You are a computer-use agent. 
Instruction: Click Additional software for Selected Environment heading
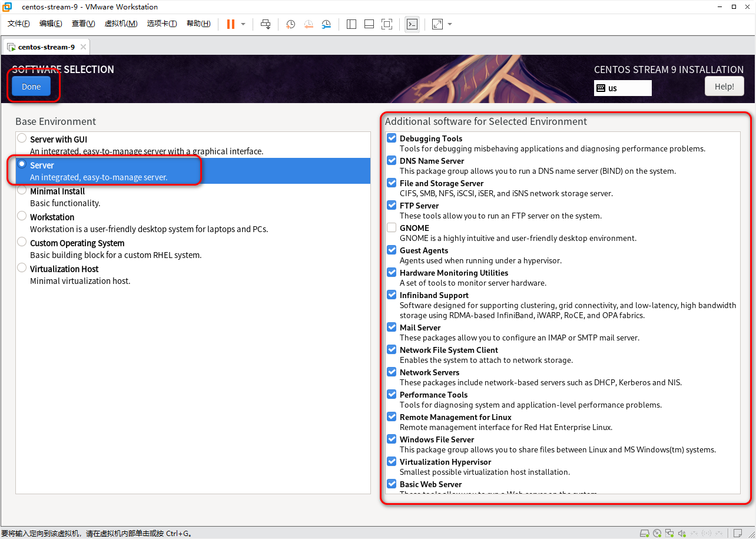(x=486, y=121)
